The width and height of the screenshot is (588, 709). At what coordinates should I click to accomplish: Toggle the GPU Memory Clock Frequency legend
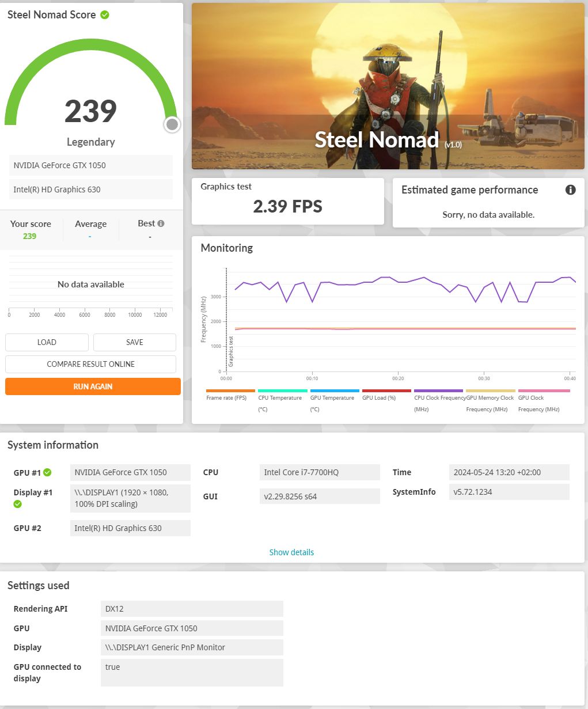point(490,401)
